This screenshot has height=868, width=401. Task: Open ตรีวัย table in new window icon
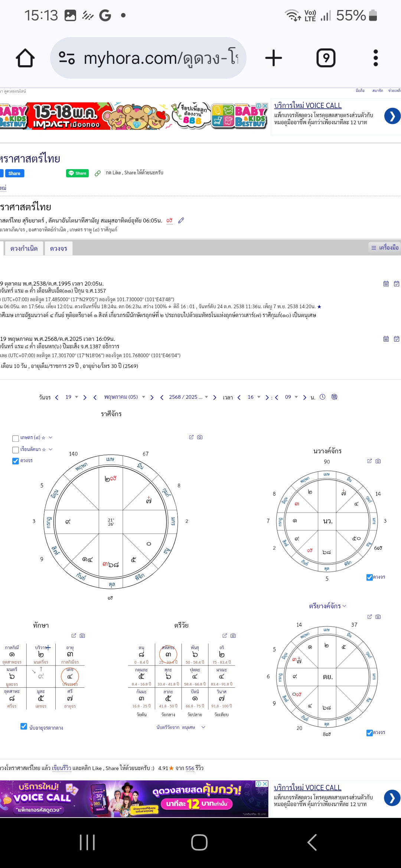coord(224,635)
